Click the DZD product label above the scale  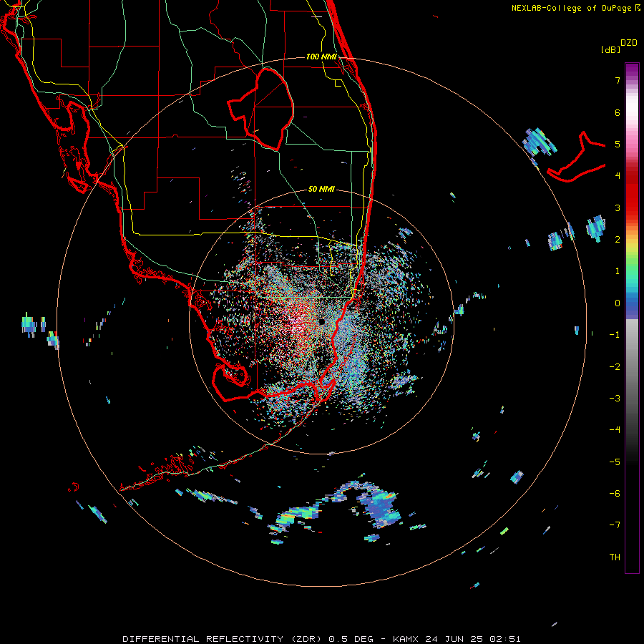pos(629,43)
